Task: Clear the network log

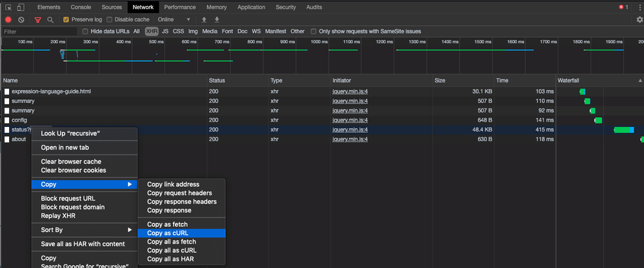Action: [21, 19]
